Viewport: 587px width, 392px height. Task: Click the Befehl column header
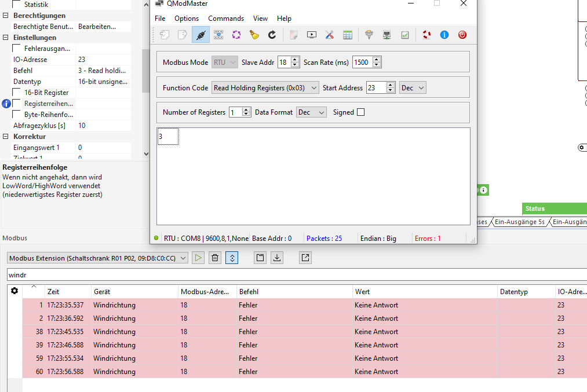(294, 292)
